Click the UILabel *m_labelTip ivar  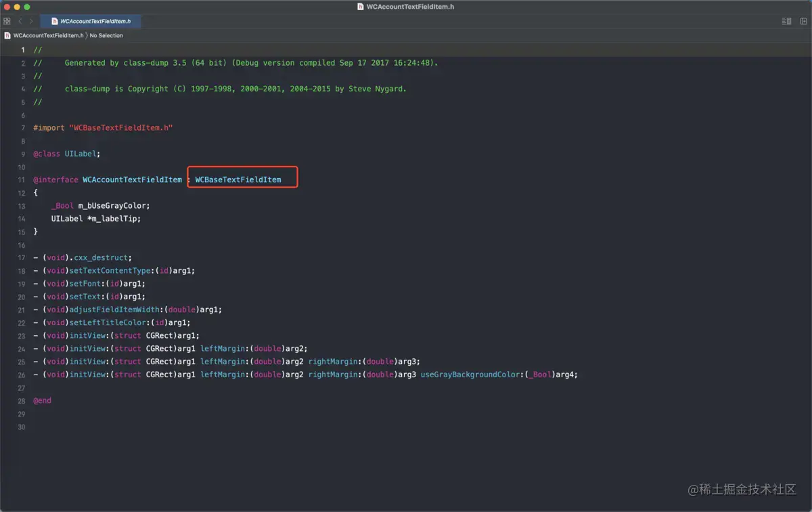(x=95, y=219)
